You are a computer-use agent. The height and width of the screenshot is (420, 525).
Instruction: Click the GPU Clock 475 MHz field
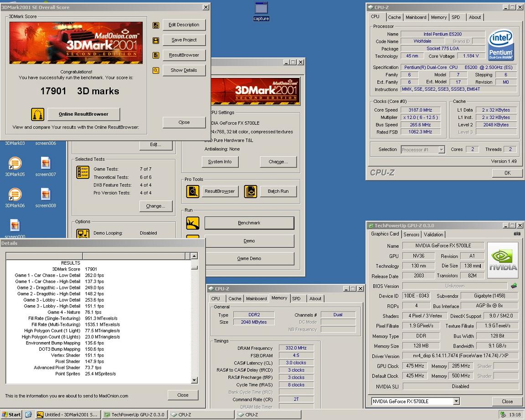point(415,366)
